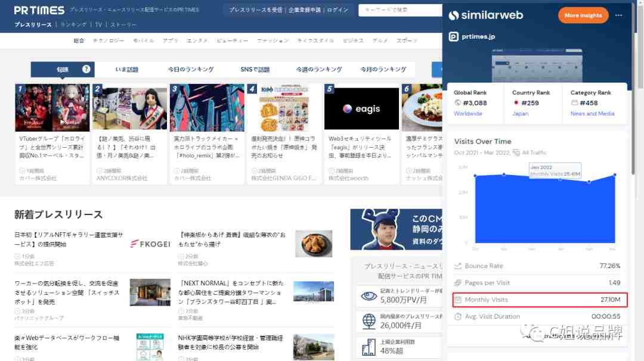Viewport: 644px width, 361px height.
Task: Click the Bounce Rate icon
Action: tap(458, 266)
